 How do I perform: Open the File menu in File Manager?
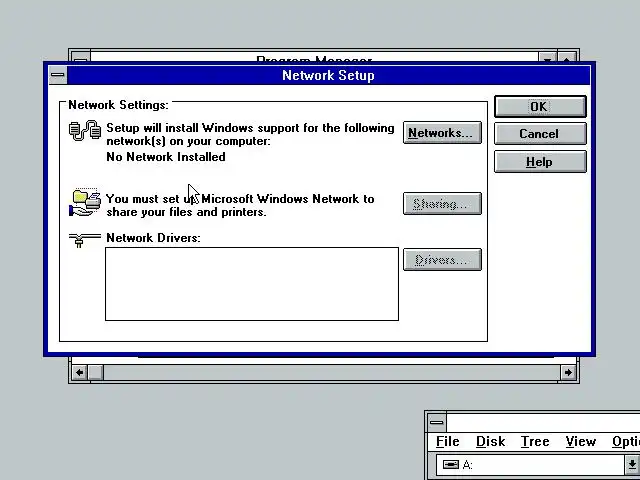coord(447,442)
